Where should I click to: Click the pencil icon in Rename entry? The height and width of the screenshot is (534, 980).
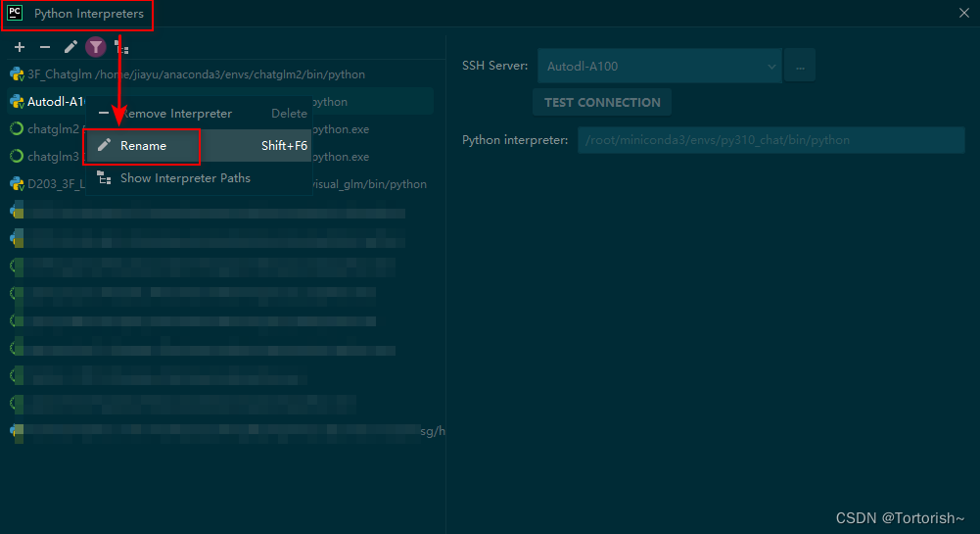click(105, 145)
